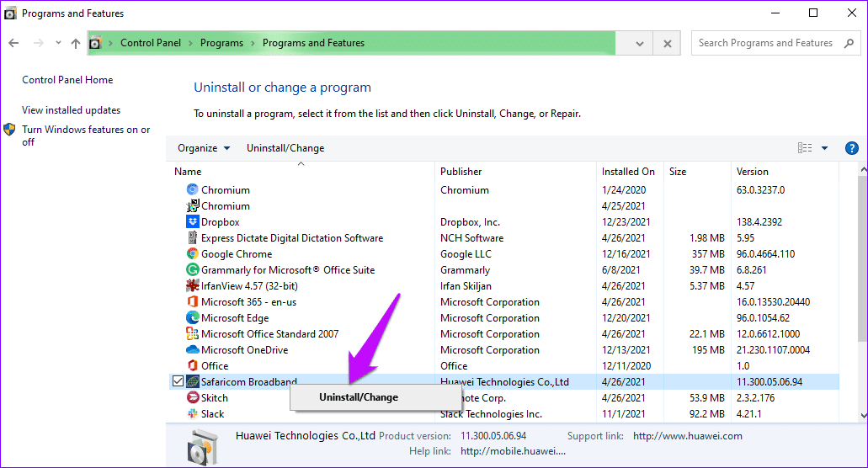
Task: Sort by the Name column header
Action: pyautogui.click(x=301, y=172)
